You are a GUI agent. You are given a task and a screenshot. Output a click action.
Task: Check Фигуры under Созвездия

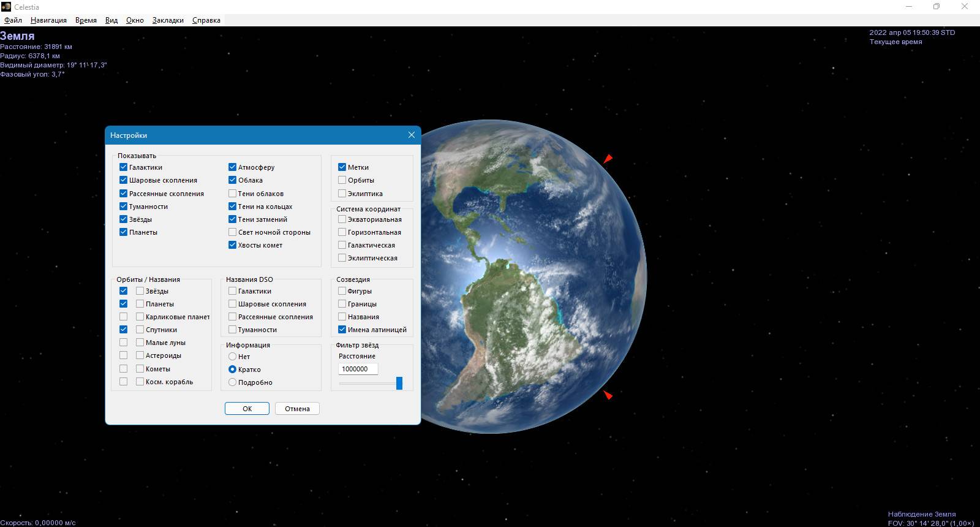(x=342, y=290)
